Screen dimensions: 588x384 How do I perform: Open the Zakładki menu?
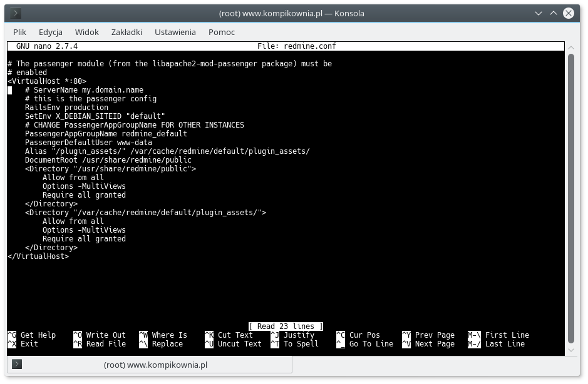tap(126, 33)
